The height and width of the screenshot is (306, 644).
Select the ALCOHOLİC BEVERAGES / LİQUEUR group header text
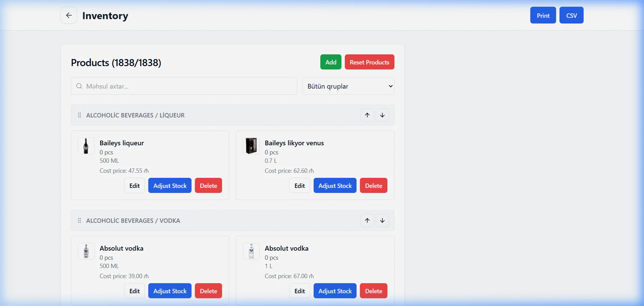[136, 115]
